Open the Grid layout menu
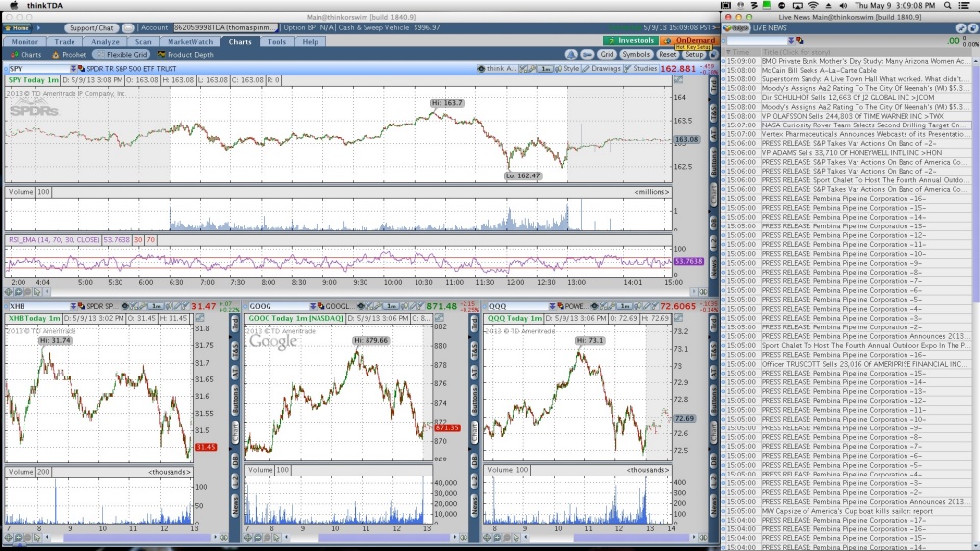This screenshot has height=551, width=980. pyautogui.click(x=607, y=54)
